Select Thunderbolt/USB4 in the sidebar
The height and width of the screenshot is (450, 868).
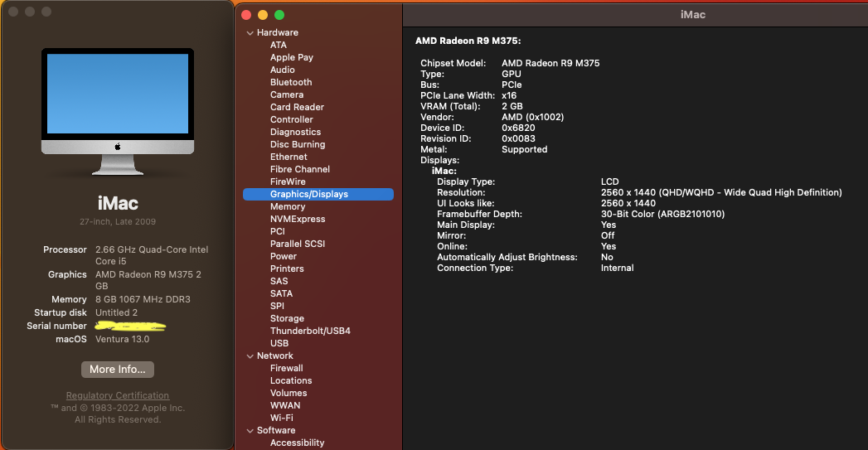tap(310, 331)
